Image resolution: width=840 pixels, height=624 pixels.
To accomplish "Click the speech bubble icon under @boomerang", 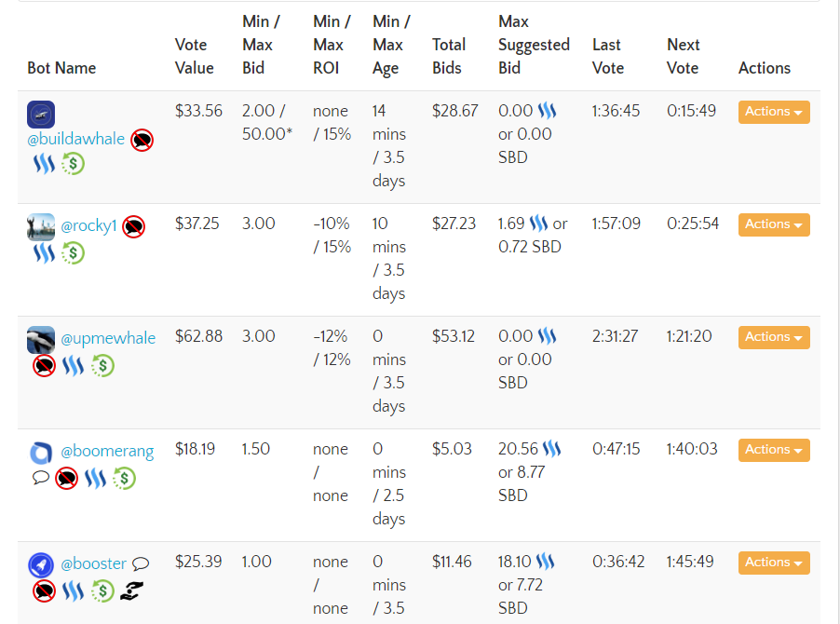I will click(41, 477).
